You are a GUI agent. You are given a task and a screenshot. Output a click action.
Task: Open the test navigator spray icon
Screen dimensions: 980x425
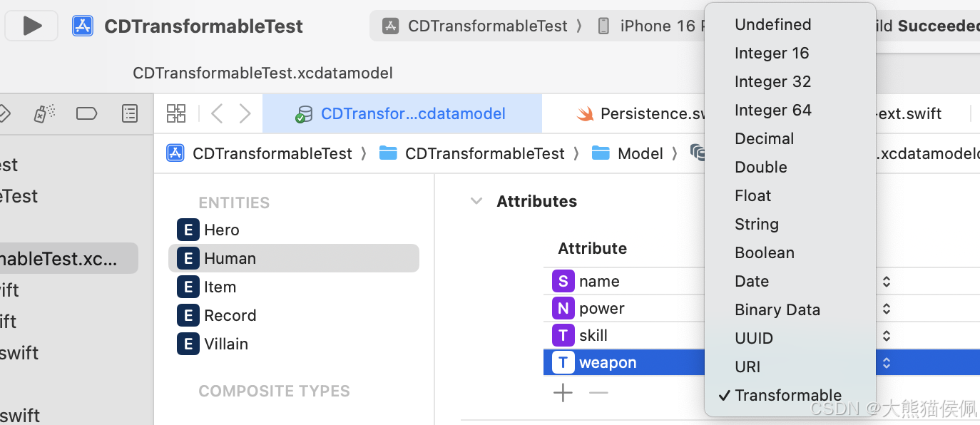[44, 113]
